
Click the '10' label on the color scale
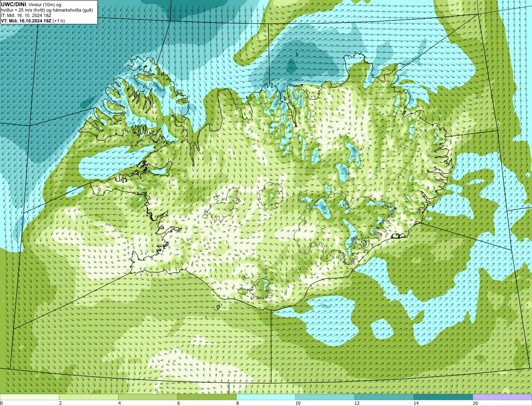click(298, 403)
